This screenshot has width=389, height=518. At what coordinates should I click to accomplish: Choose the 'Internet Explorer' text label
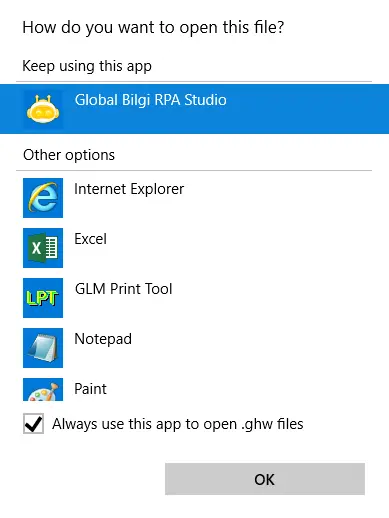(x=129, y=189)
